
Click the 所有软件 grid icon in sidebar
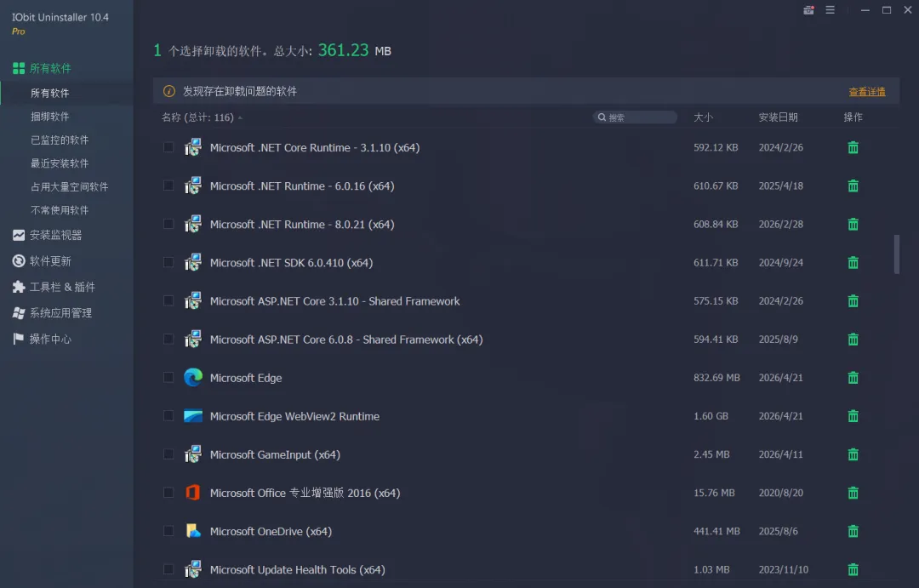pyautogui.click(x=19, y=69)
